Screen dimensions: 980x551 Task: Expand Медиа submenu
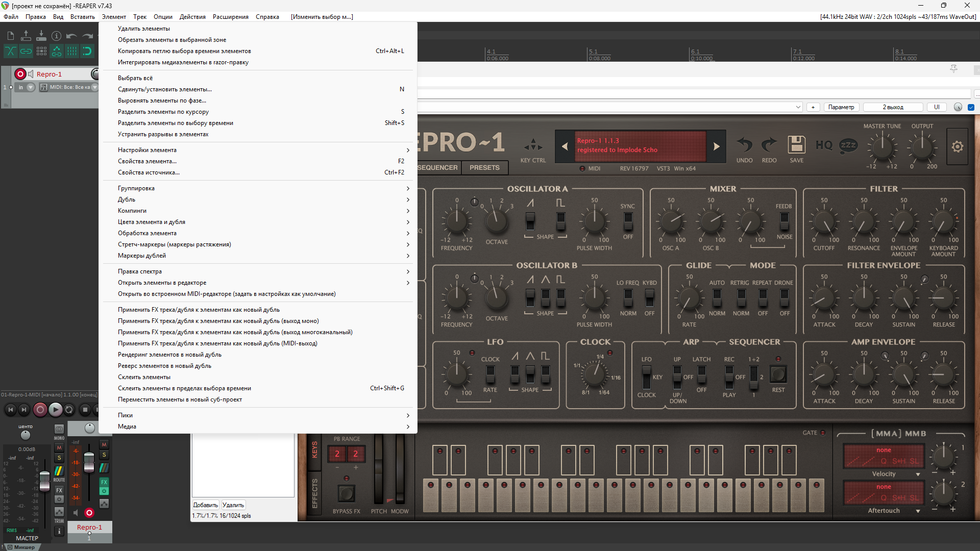click(x=258, y=427)
